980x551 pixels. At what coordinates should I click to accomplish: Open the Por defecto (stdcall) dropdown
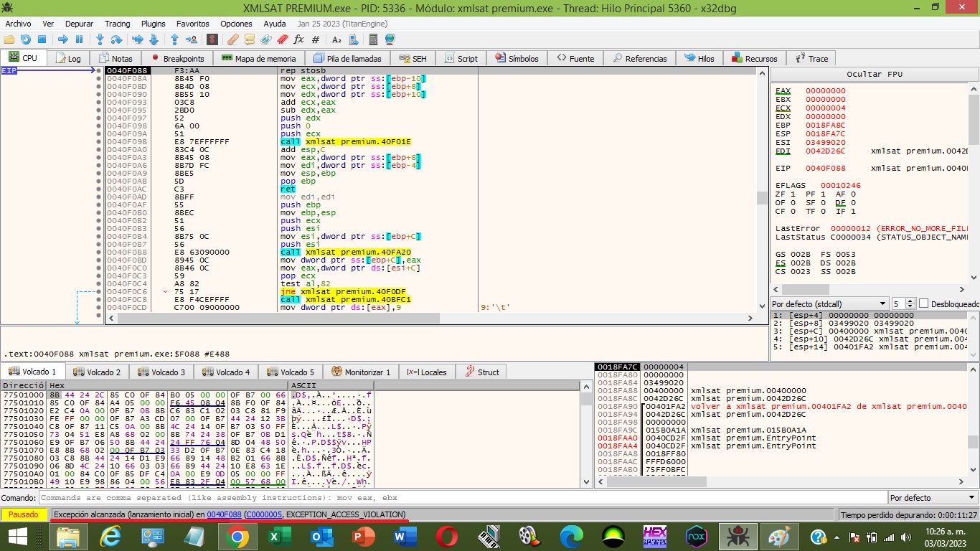click(830, 303)
